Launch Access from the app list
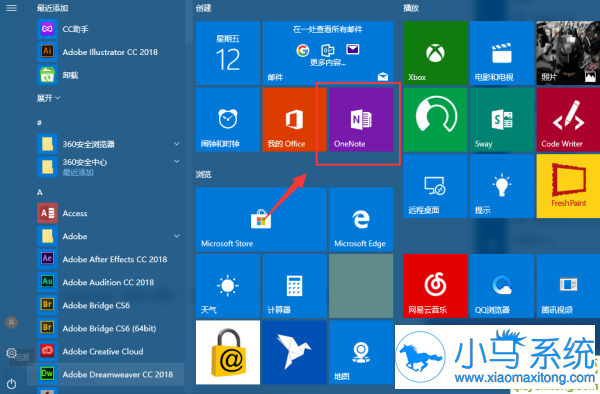Screen dimensions: 600x394 [x=109, y=213]
